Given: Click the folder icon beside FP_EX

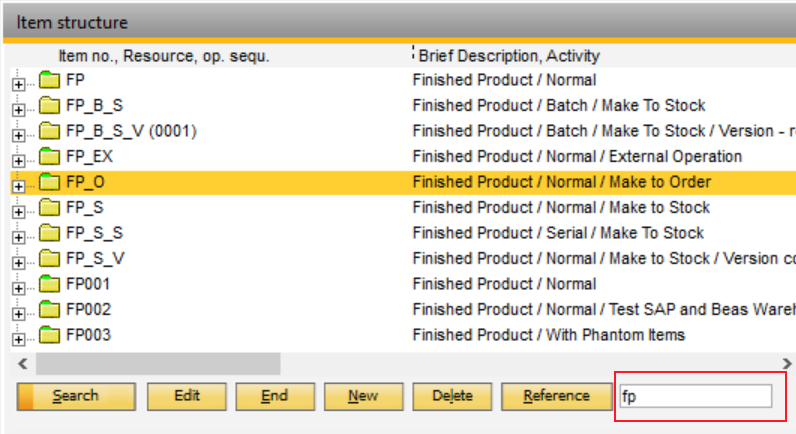Looking at the screenshot, I should 50,157.
